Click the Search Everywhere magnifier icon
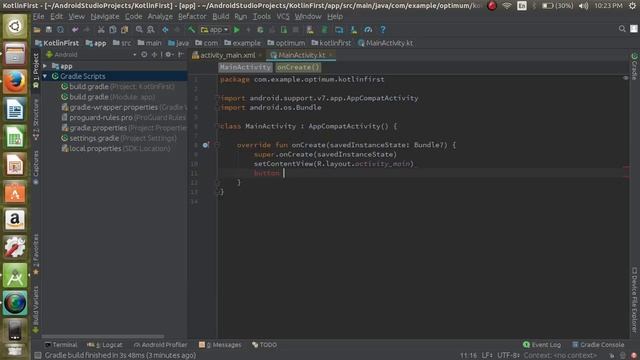Image resolution: width=640 pixels, height=360 pixels. pos(622,29)
